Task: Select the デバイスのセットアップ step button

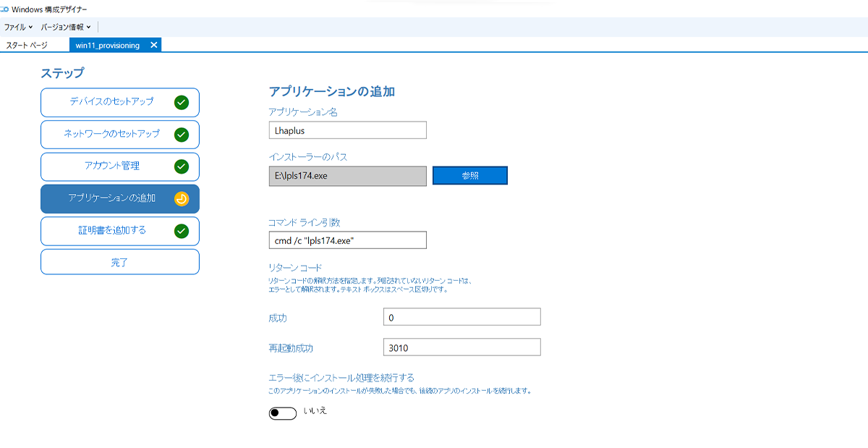Action: pyautogui.click(x=119, y=102)
